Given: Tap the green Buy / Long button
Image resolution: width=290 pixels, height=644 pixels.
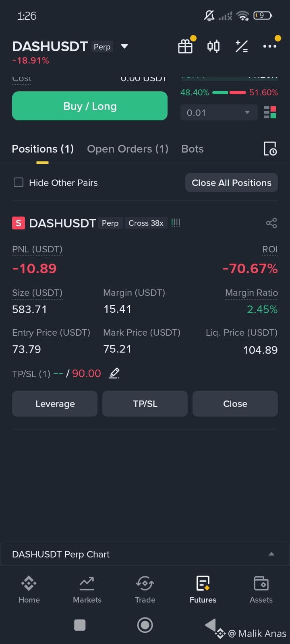Looking at the screenshot, I should pos(90,106).
